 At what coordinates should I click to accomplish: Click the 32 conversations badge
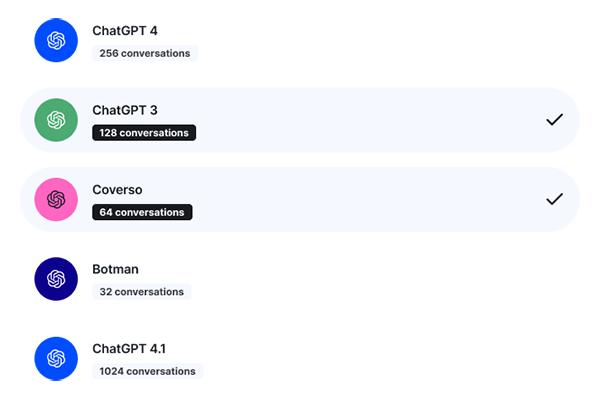pos(142,292)
